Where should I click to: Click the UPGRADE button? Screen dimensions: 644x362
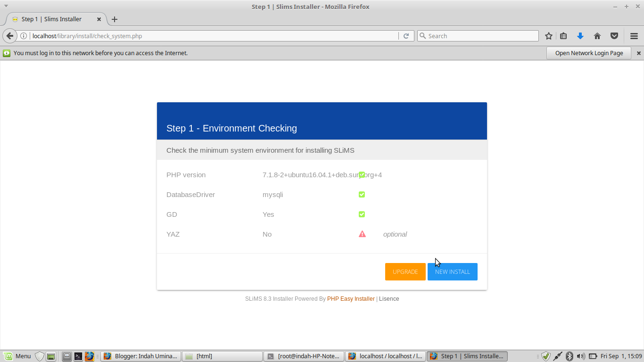[405, 271]
